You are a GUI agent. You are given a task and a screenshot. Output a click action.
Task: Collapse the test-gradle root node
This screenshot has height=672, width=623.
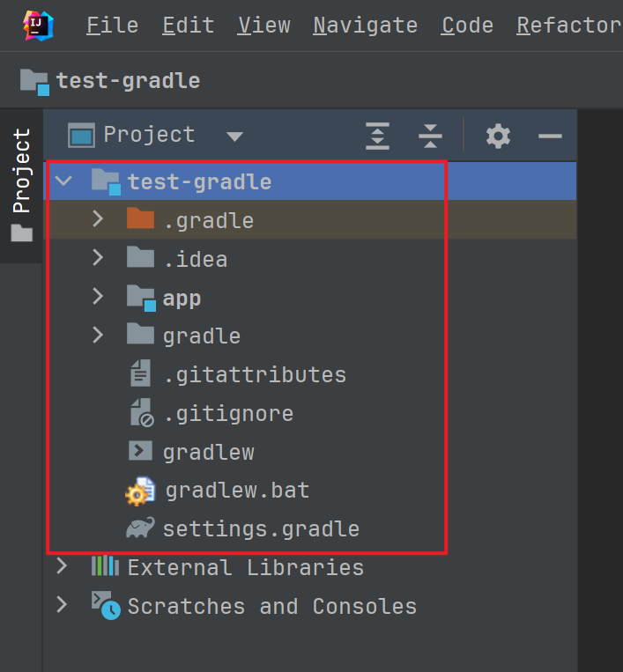[63, 181]
